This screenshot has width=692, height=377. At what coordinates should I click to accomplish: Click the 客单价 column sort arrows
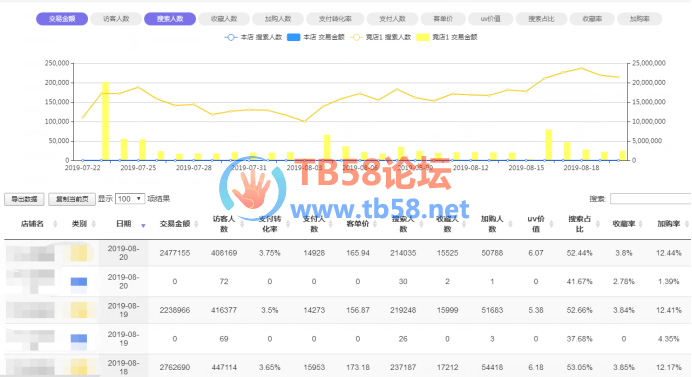pyautogui.click(x=375, y=224)
